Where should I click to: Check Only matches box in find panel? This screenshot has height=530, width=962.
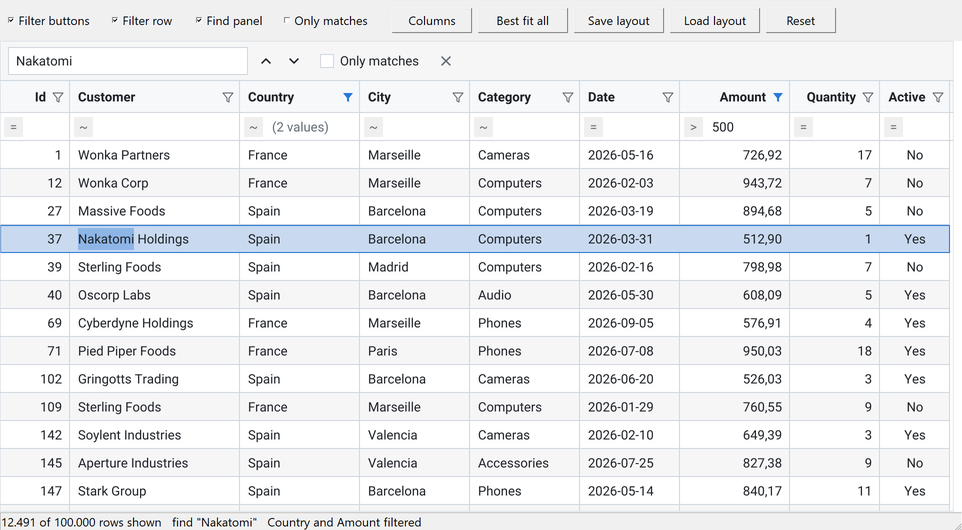[x=327, y=61]
